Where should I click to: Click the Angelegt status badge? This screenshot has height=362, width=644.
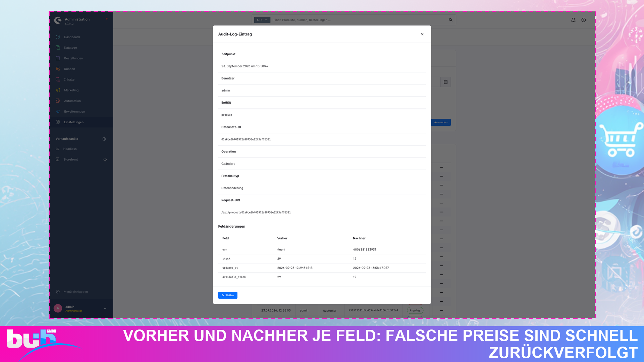click(x=415, y=310)
